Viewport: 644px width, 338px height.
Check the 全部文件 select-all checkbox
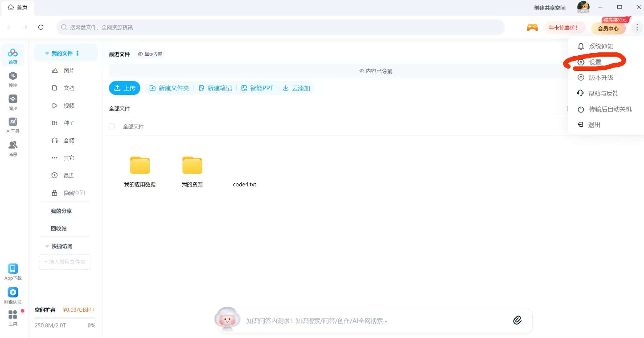pyautogui.click(x=112, y=126)
